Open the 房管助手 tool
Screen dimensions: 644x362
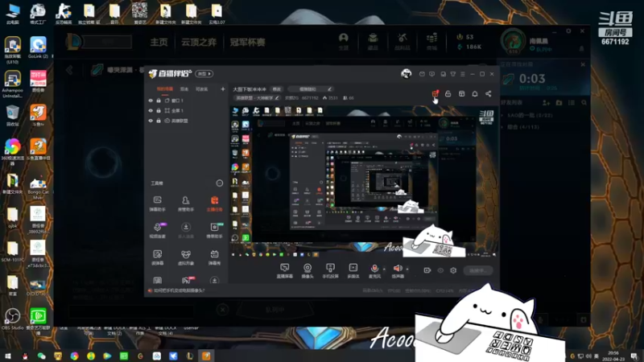(186, 204)
